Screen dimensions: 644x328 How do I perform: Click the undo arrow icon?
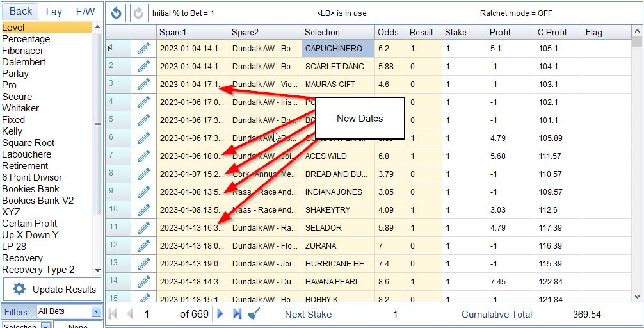(x=117, y=13)
